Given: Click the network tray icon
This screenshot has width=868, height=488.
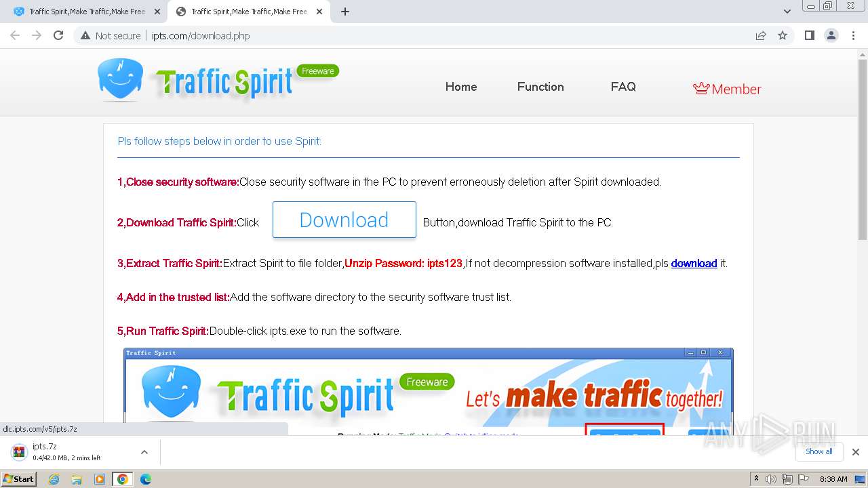Looking at the screenshot, I should click(787, 479).
